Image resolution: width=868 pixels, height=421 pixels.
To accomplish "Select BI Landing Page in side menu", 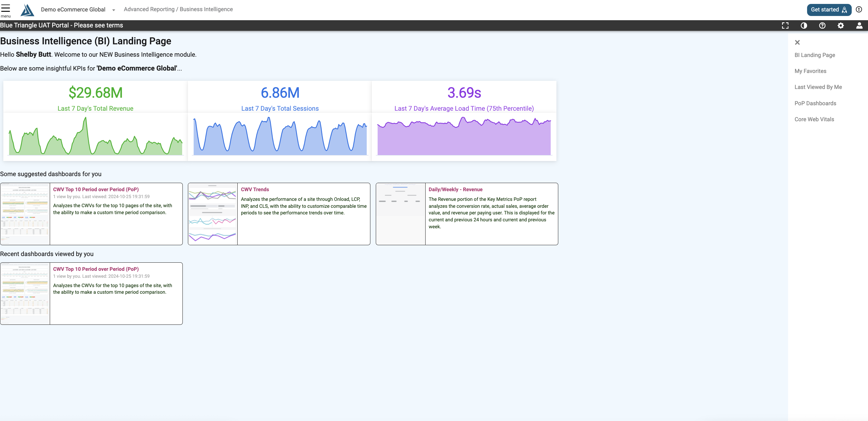I will pyautogui.click(x=814, y=55).
